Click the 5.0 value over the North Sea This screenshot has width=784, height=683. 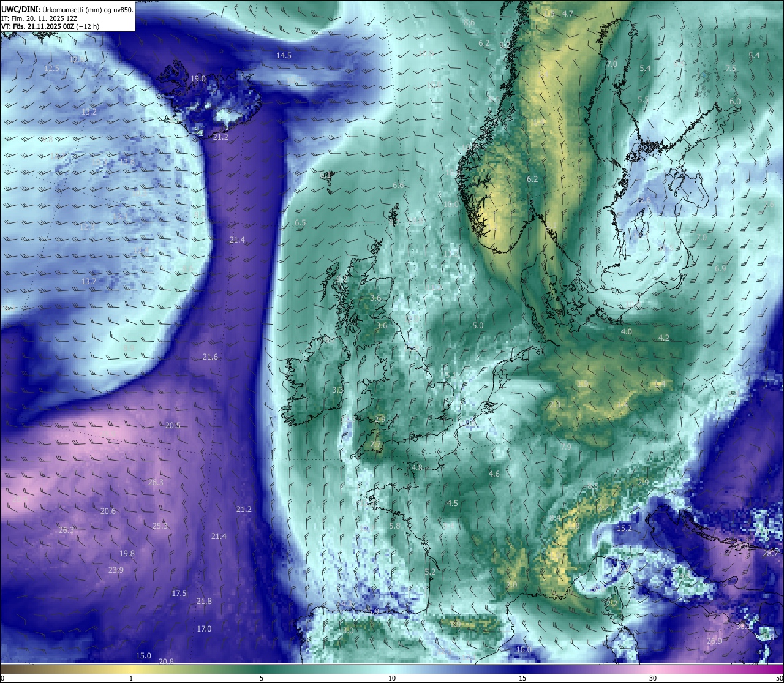[478, 325]
